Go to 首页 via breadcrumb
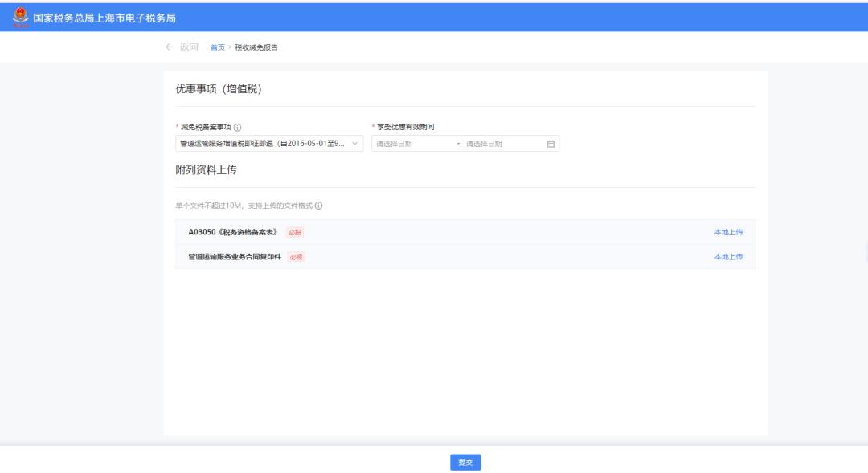 click(x=217, y=47)
